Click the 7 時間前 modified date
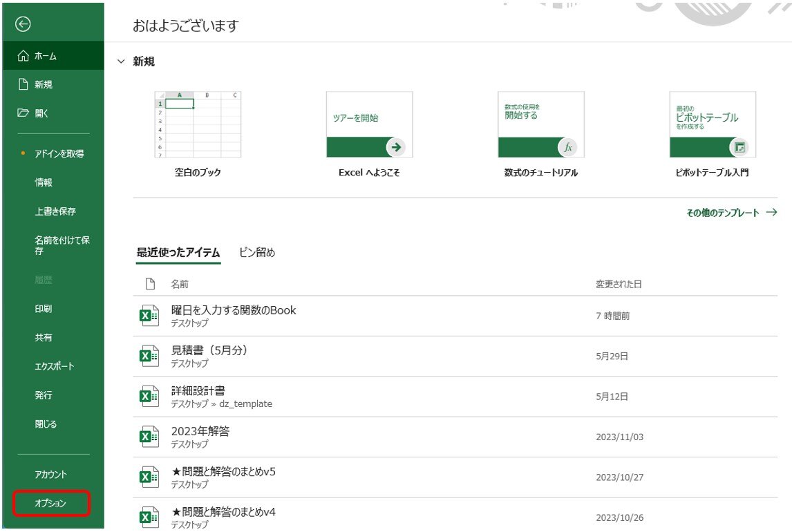Image resolution: width=792 pixels, height=532 pixels. (613, 316)
